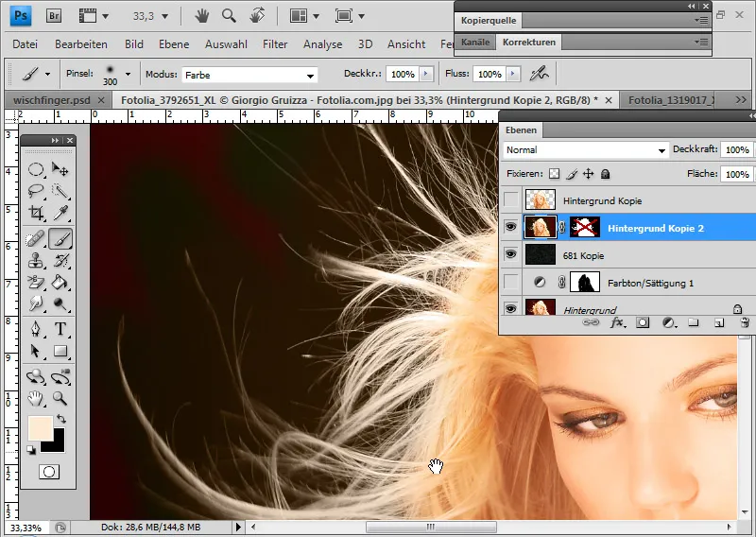Screen dimensions: 756x537
Task: Open the Datei menu
Action: 26,44
